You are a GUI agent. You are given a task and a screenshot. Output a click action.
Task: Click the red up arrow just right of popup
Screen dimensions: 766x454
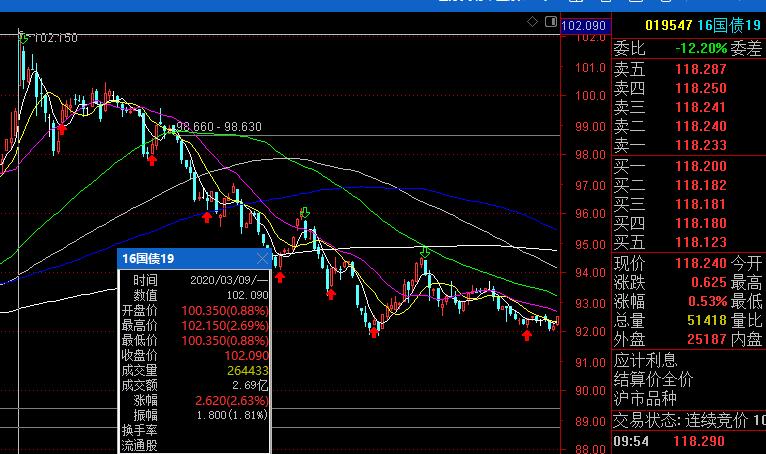pyautogui.click(x=278, y=276)
